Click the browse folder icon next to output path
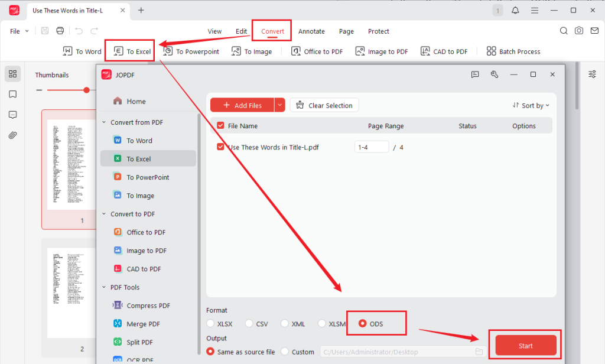605x364 pixels. click(479, 352)
